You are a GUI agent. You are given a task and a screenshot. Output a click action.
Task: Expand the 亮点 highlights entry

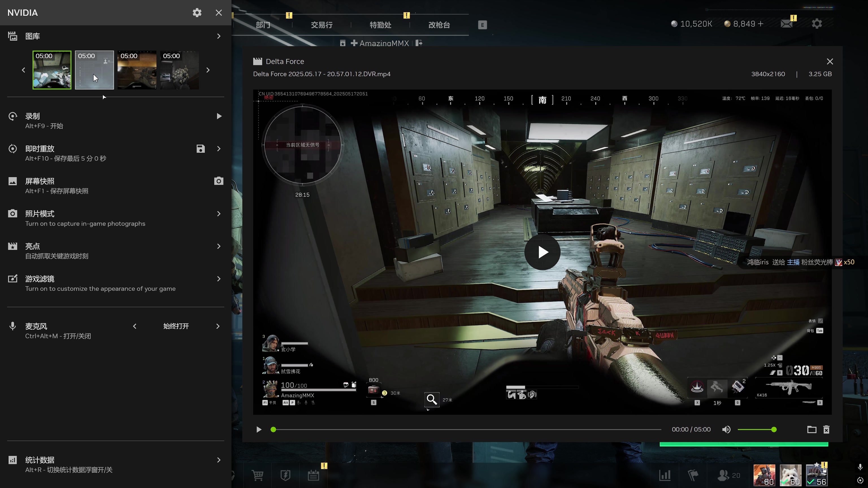coord(219,247)
